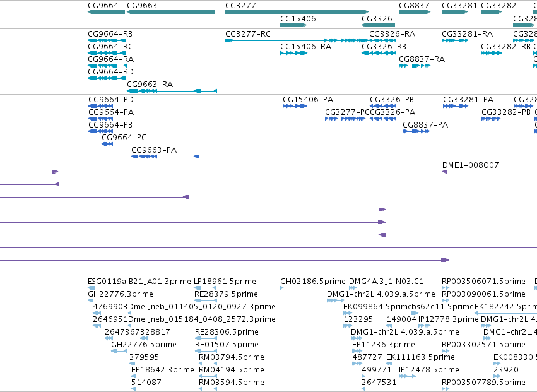Click transcript CG3277-RC label

(247, 34)
